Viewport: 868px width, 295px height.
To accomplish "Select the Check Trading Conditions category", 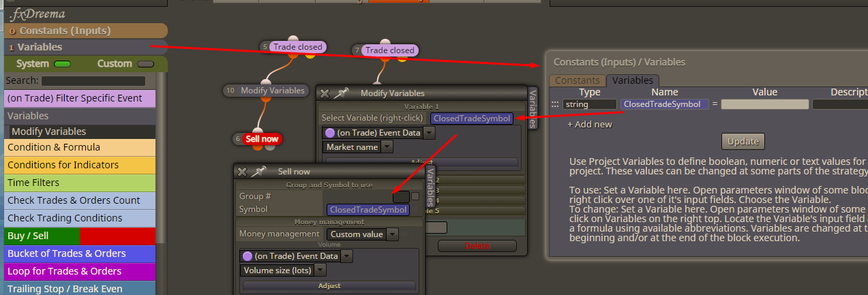I will [80, 218].
